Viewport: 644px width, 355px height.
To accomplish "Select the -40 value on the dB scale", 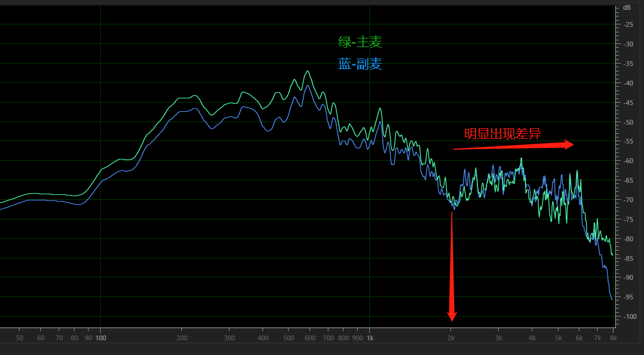I will pyautogui.click(x=628, y=83).
